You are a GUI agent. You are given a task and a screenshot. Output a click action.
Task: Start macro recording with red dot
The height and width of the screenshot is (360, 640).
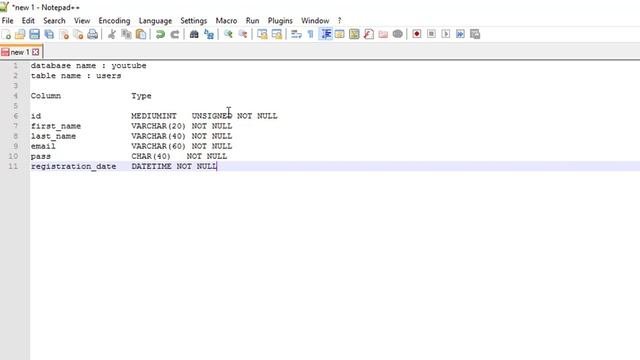(x=417, y=34)
